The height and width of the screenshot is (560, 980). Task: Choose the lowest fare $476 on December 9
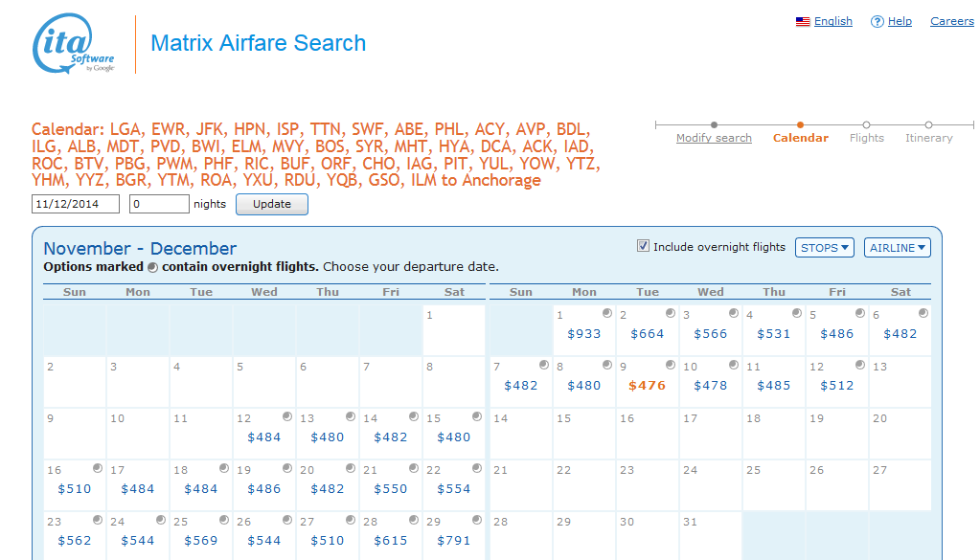pyautogui.click(x=647, y=386)
